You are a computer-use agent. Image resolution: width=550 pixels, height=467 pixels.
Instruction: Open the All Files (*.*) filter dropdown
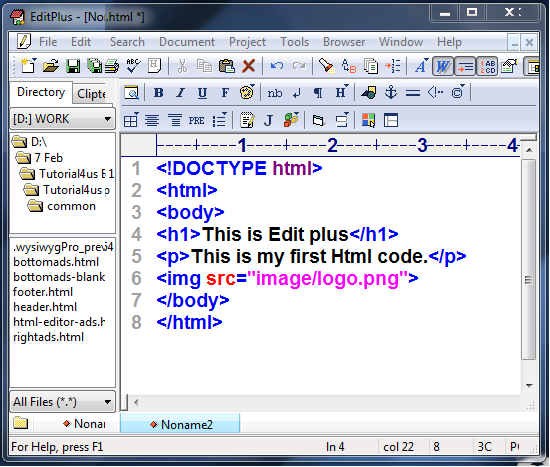click(x=62, y=402)
